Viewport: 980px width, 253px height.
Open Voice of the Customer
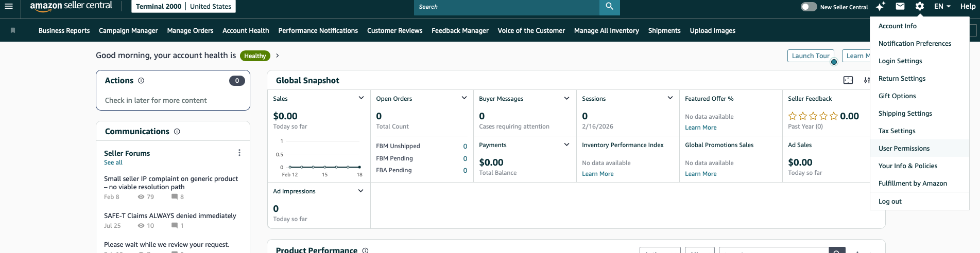(531, 30)
